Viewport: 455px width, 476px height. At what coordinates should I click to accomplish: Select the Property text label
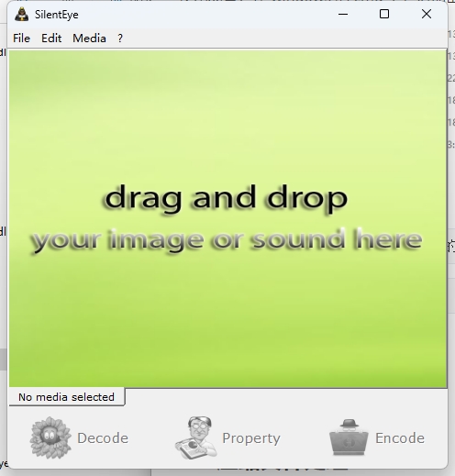(251, 438)
